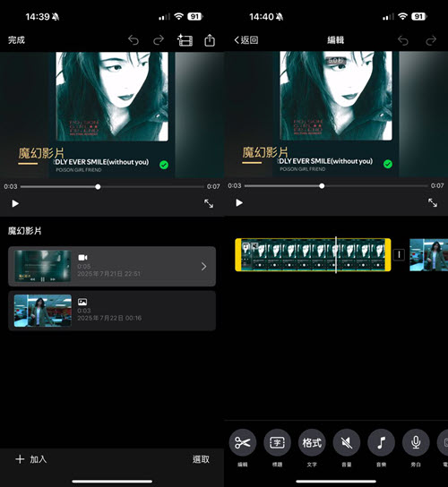The width and height of the screenshot is (448, 487).
Task: Play the preview in the left screen
Action: pyautogui.click(x=15, y=203)
